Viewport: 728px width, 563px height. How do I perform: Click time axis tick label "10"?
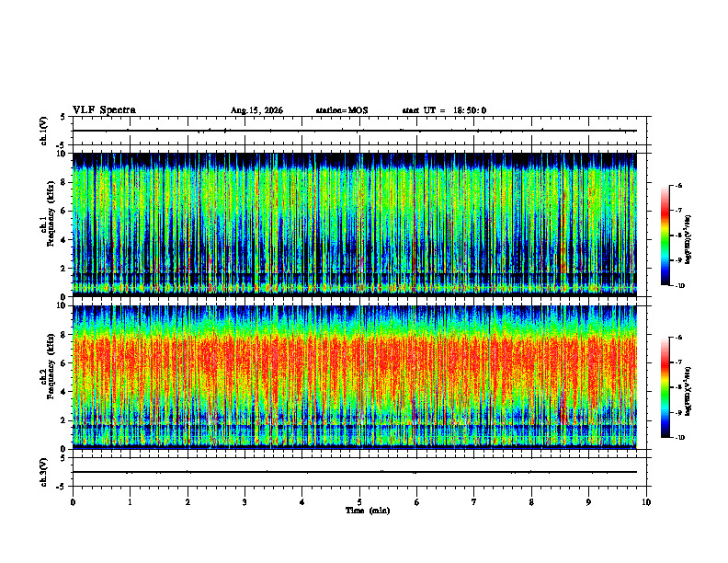click(646, 502)
